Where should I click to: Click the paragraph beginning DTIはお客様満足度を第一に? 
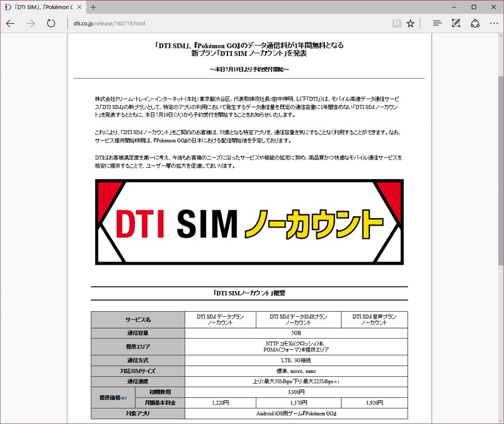(248, 162)
